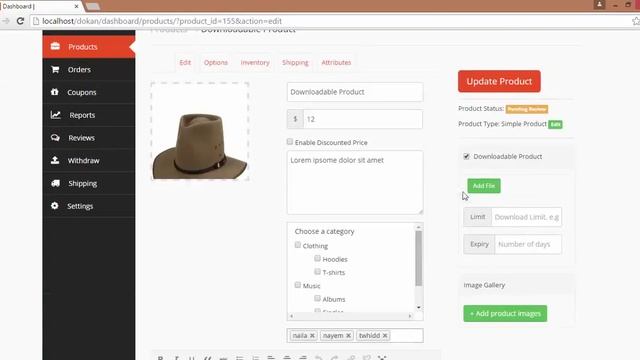Check the Music category
The height and width of the screenshot is (360, 640).
point(298,285)
